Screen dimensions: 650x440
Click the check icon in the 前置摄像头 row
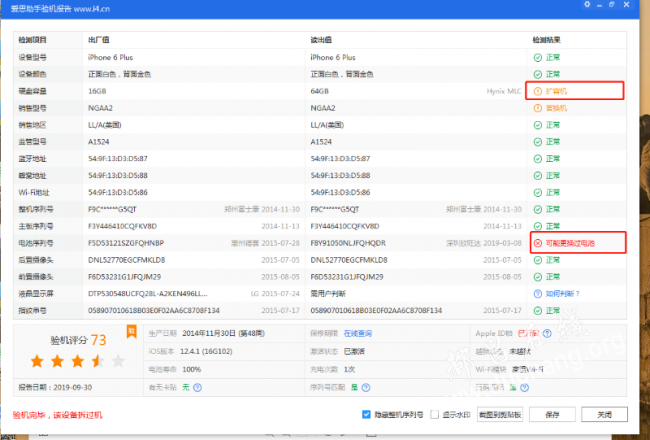click(x=538, y=277)
